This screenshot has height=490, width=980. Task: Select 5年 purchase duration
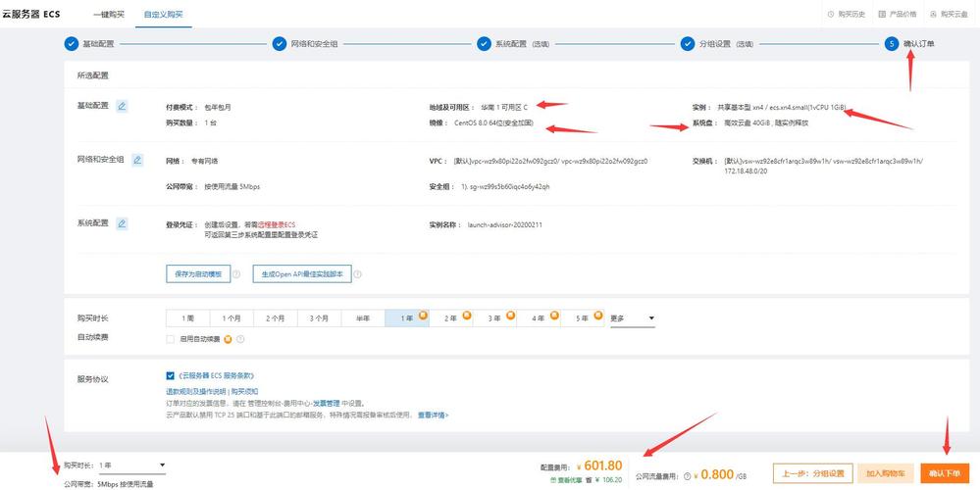click(583, 318)
